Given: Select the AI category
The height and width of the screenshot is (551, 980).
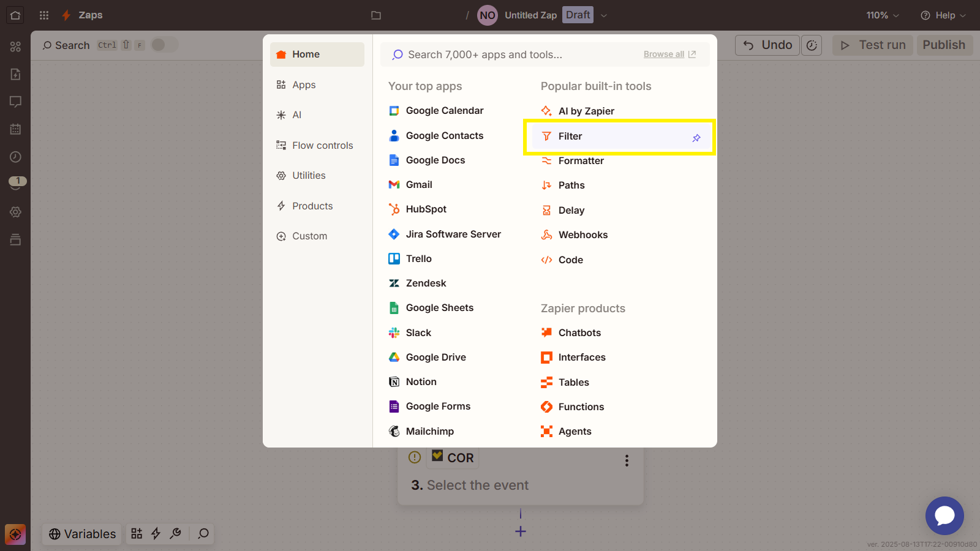Looking at the screenshot, I should pyautogui.click(x=317, y=115).
